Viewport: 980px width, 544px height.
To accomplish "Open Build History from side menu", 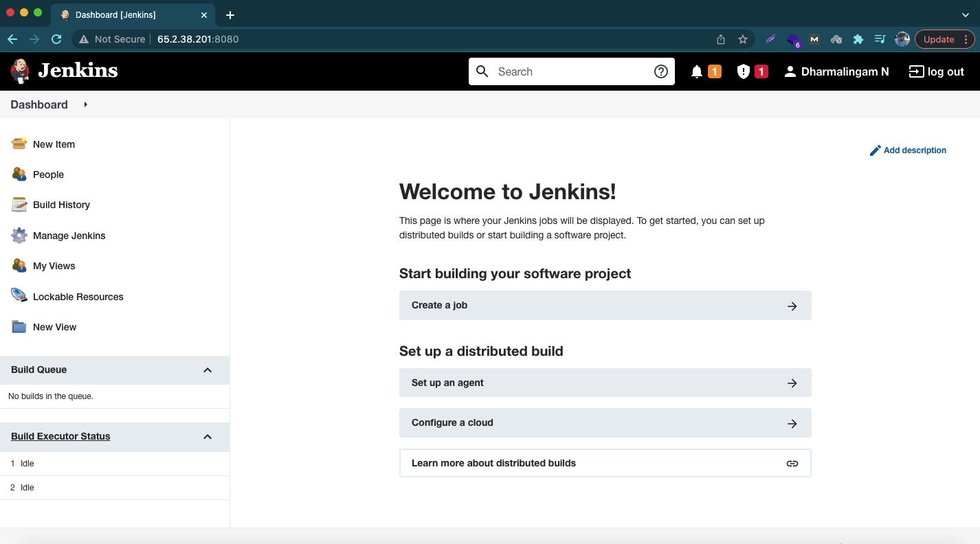I will pos(61,205).
